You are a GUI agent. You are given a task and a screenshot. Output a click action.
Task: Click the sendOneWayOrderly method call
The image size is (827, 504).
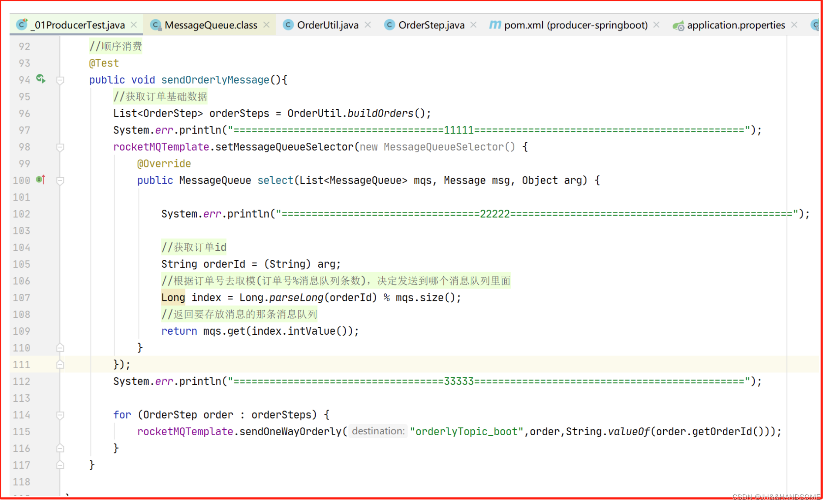(x=291, y=432)
